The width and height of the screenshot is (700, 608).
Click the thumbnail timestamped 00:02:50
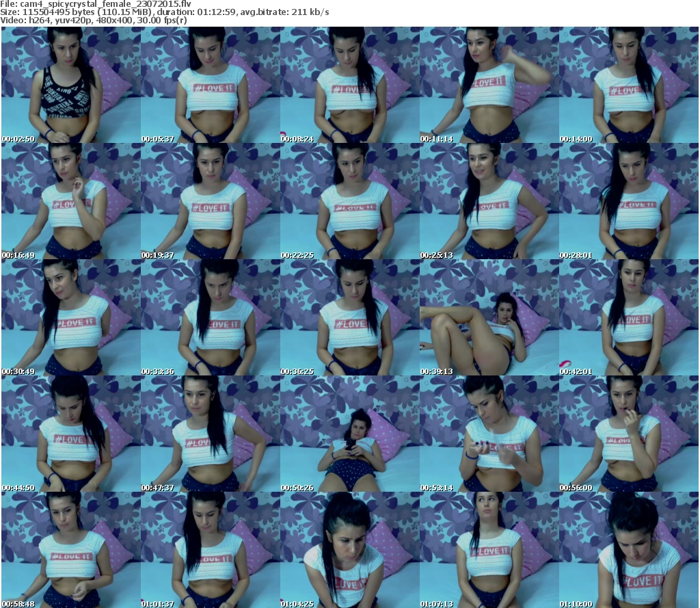pyautogui.click(x=70, y=85)
